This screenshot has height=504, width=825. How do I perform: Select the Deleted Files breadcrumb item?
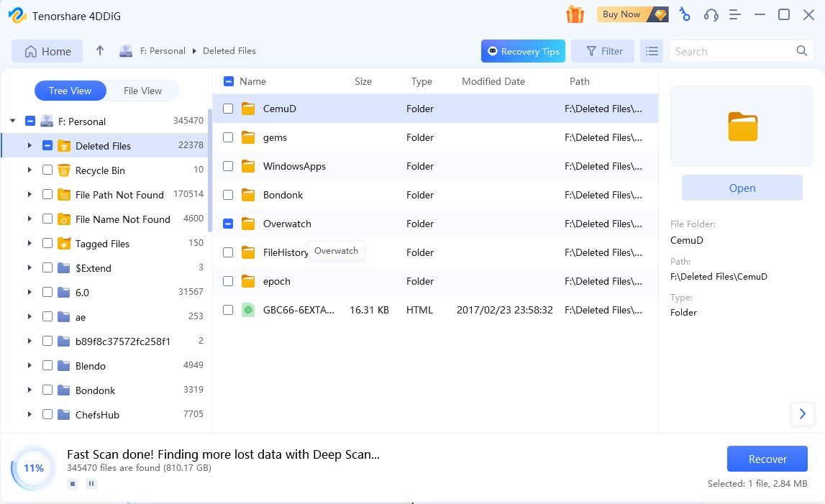pos(229,51)
